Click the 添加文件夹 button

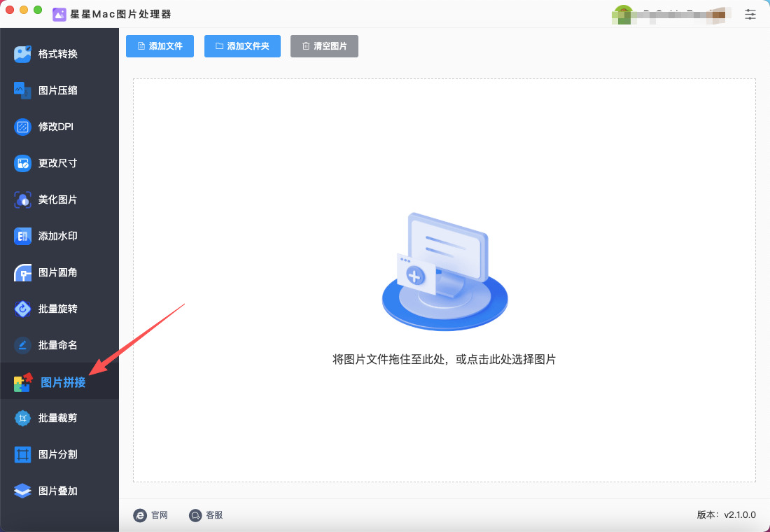tap(242, 46)
